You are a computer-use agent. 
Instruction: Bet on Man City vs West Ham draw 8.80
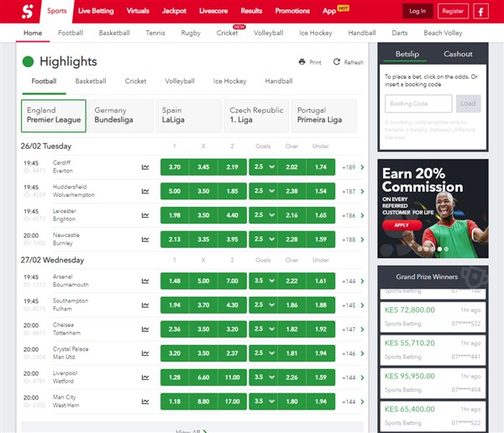click(203, 402)
